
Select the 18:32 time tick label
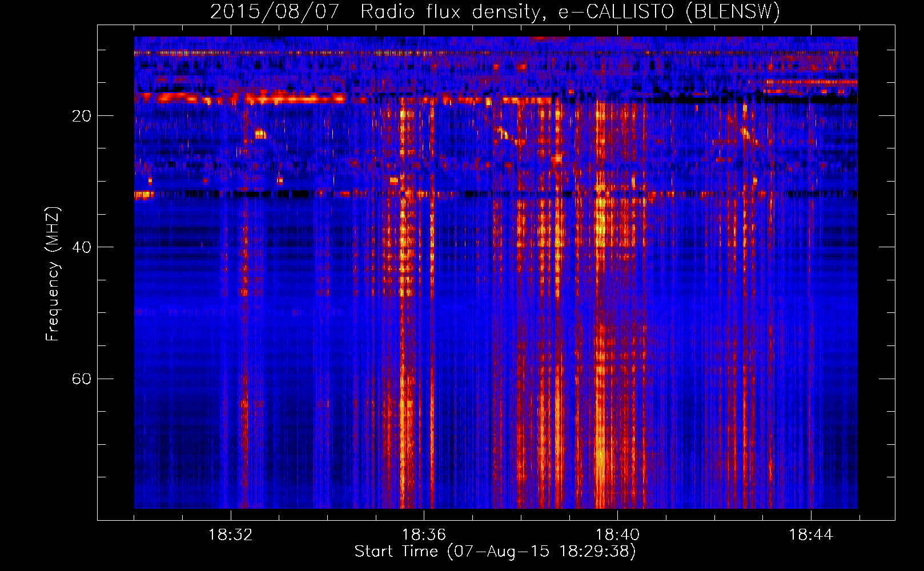pos(231,535)
